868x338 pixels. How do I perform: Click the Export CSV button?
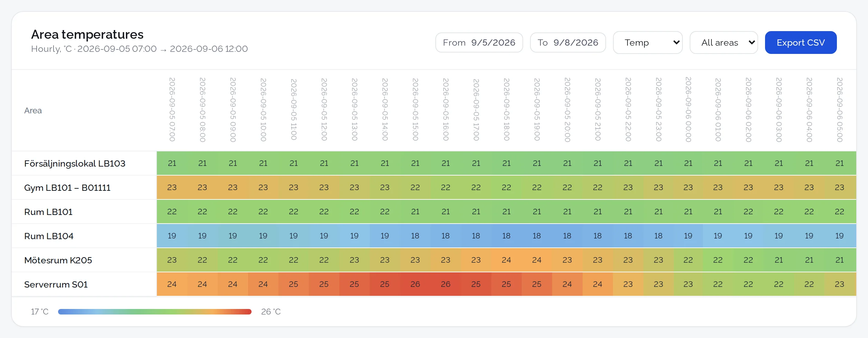801,43
